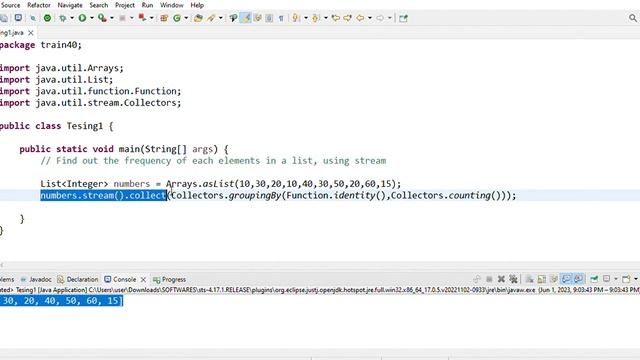Expand the Back history dropdown arrow
Screen dimensions: 640x360
(370, 18)
